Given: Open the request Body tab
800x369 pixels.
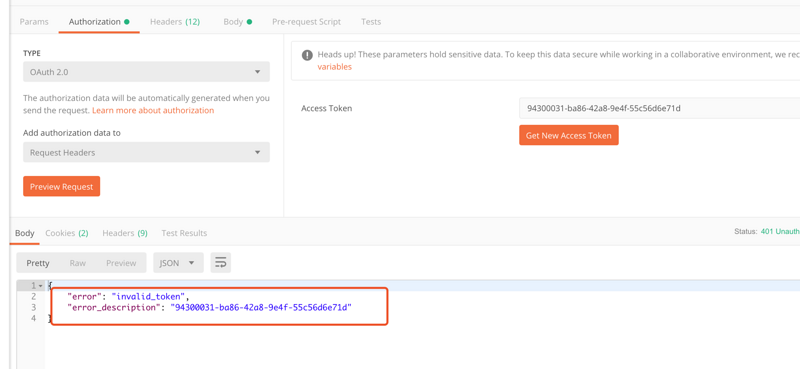Looking at the screenshot, I should pos(238,21).
